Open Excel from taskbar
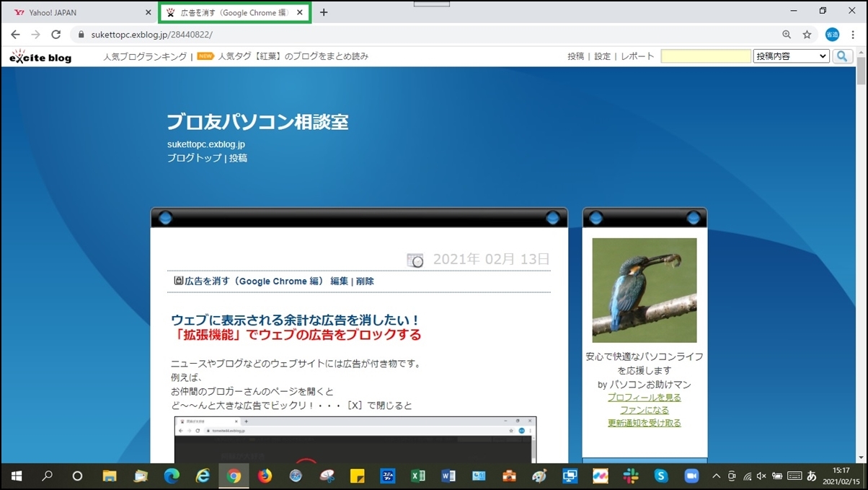The width and height of the screenshot is (868, 490). pos(417,476)
